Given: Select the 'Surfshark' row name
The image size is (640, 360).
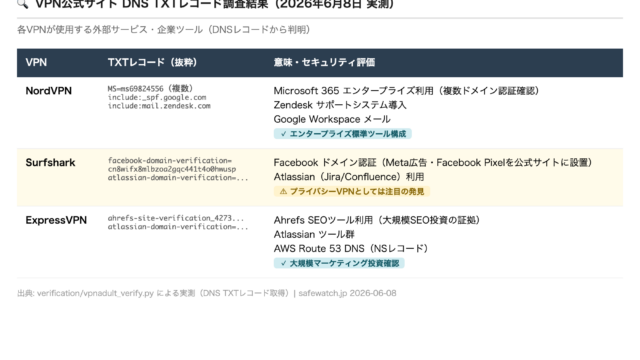Looking at the screenshot, I should pos(51,162).
